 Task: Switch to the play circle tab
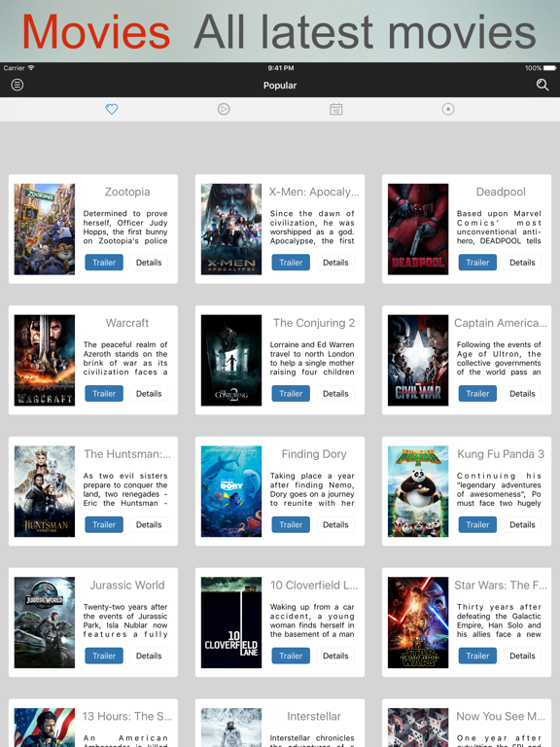(224, 109)
